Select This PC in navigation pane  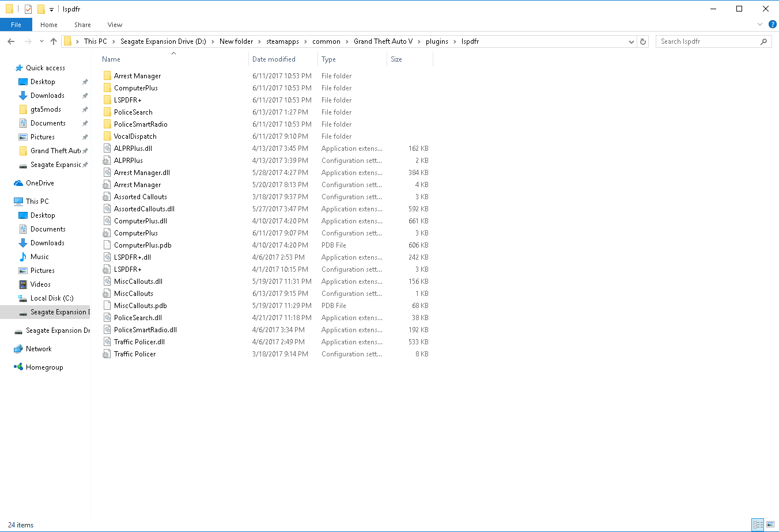pos(37,202)
